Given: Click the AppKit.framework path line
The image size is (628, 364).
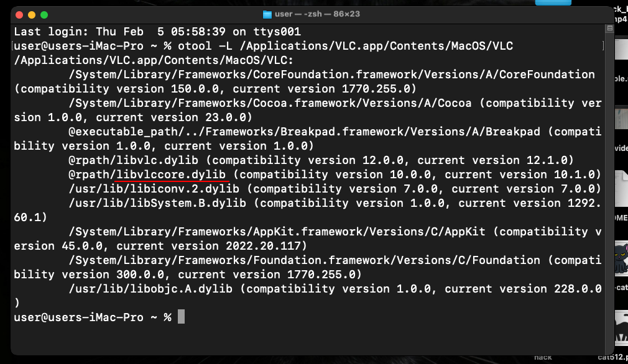Looking at the screenshot, I should pyautogui.click(x=281, y=232).
